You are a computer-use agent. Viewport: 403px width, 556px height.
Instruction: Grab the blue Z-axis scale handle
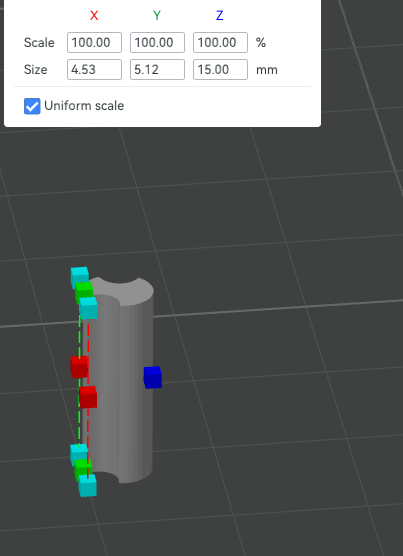click(153, 377)
